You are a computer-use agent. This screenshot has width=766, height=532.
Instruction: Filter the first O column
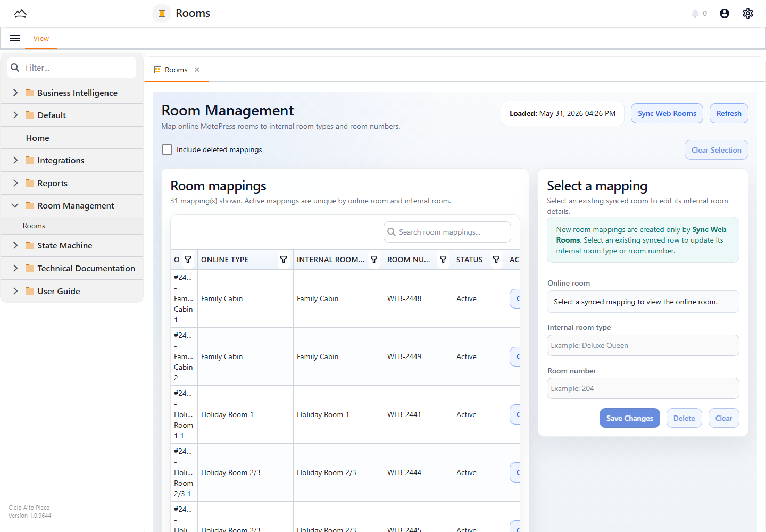(x=188, y=260)
